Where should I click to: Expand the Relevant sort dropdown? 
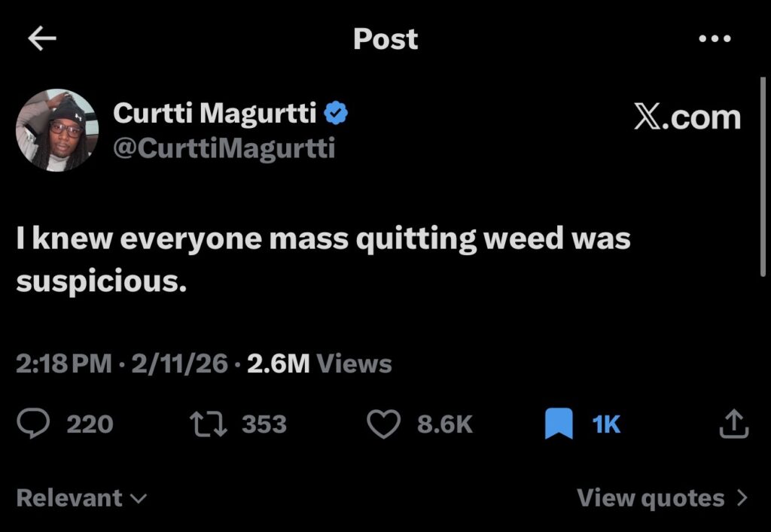pyautogui.click(x=81, y=498)
